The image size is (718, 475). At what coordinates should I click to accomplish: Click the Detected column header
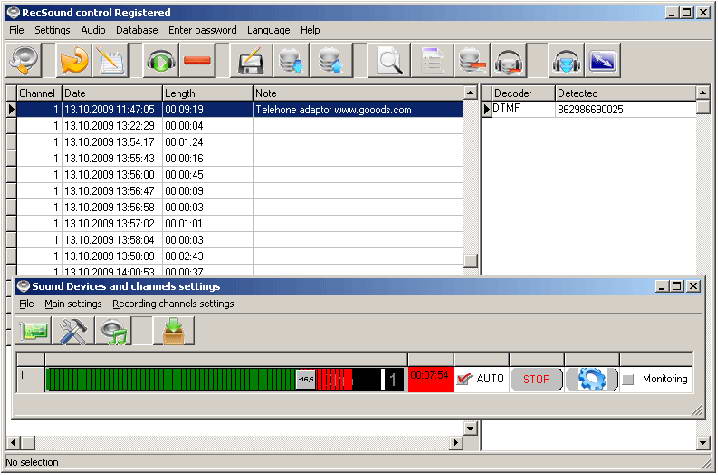(626, 93)
